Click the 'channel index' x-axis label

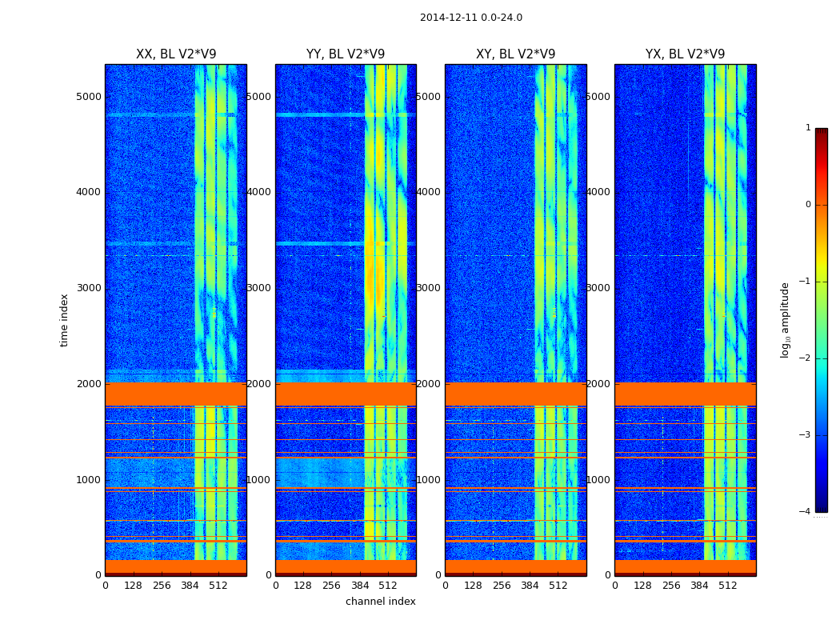point(380,602)
